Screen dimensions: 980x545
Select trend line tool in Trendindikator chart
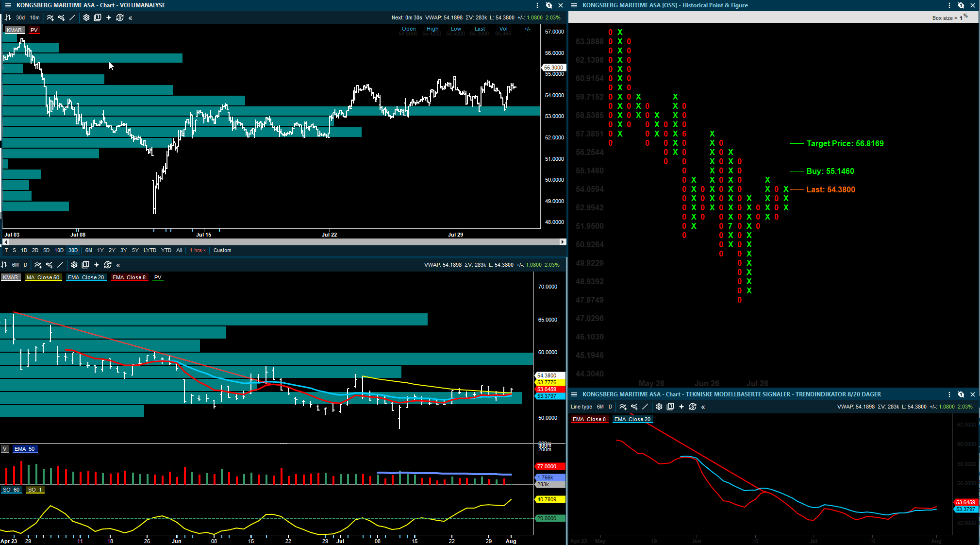[x=645, y=407]
